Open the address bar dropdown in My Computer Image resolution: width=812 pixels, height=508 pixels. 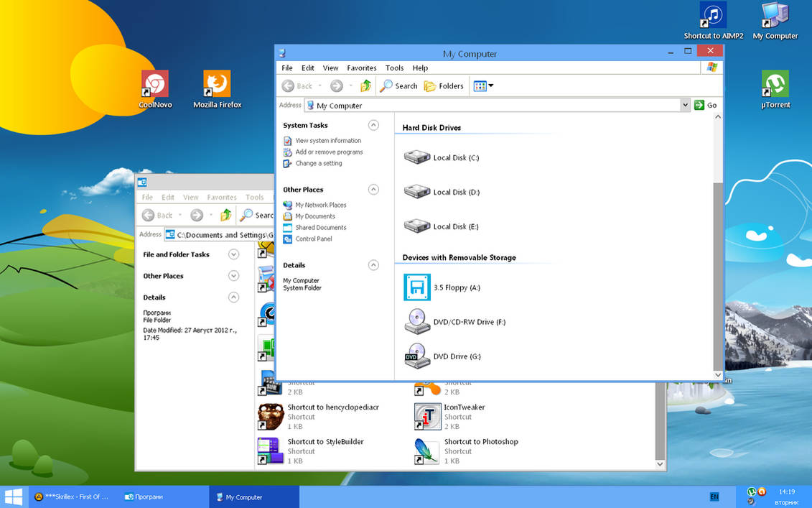[x=685, y=105]
